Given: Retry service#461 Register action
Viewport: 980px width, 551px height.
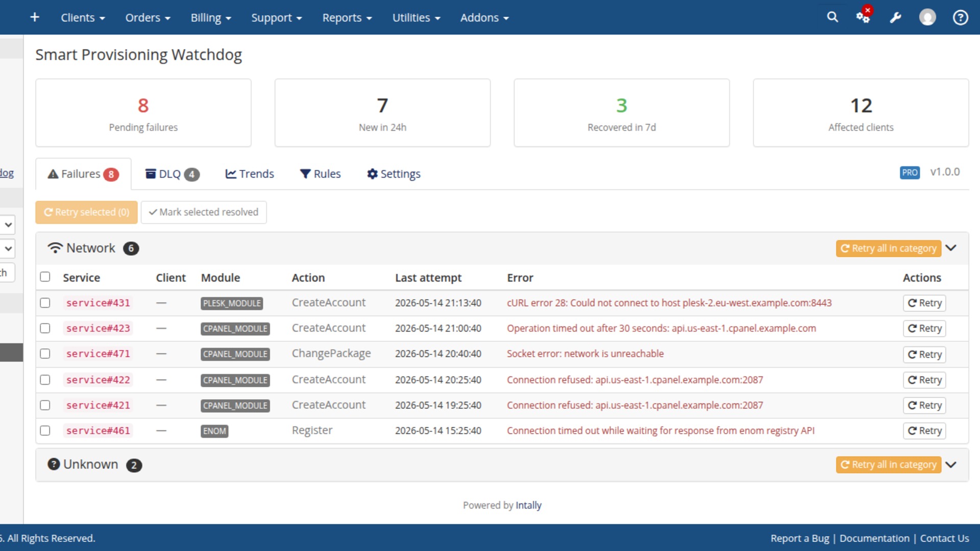Looking at the screenshot, I should click(x=924, y=431).
